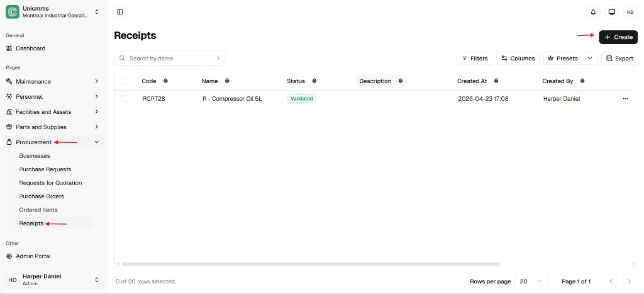This screenshot has height=294, width=644.
Task: Sort by Status column arrows
Action: pos(314,81)
